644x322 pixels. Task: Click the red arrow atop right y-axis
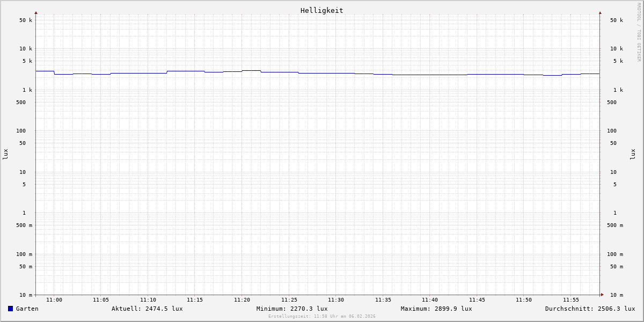pyautogui.click(x=600, y=12)
